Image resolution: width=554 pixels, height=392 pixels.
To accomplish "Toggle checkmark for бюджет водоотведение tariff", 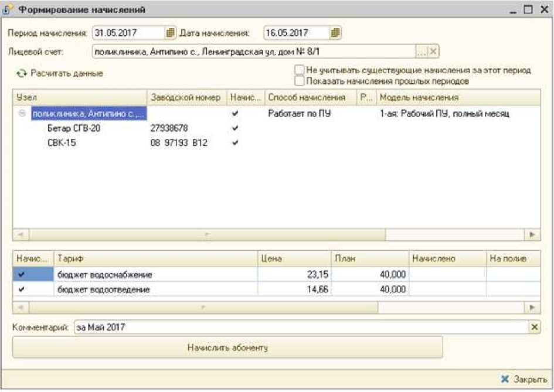I will [x=22, y=289].
